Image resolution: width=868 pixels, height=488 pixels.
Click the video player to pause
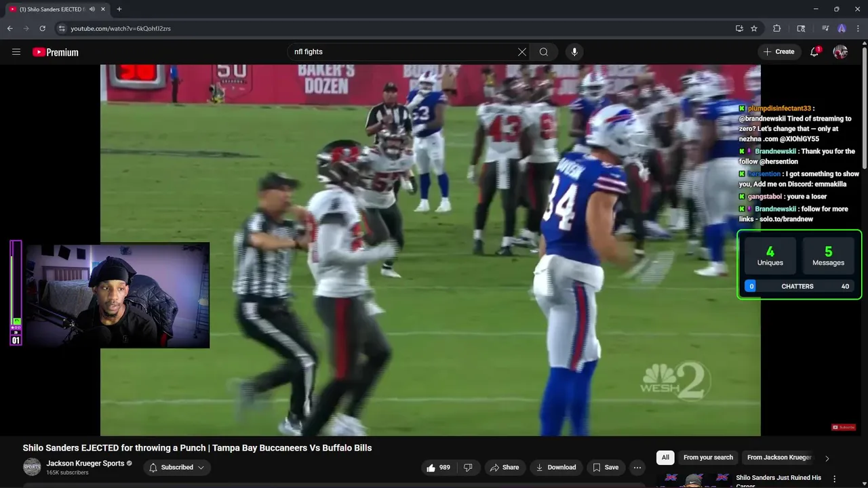[x=431, y=250]
